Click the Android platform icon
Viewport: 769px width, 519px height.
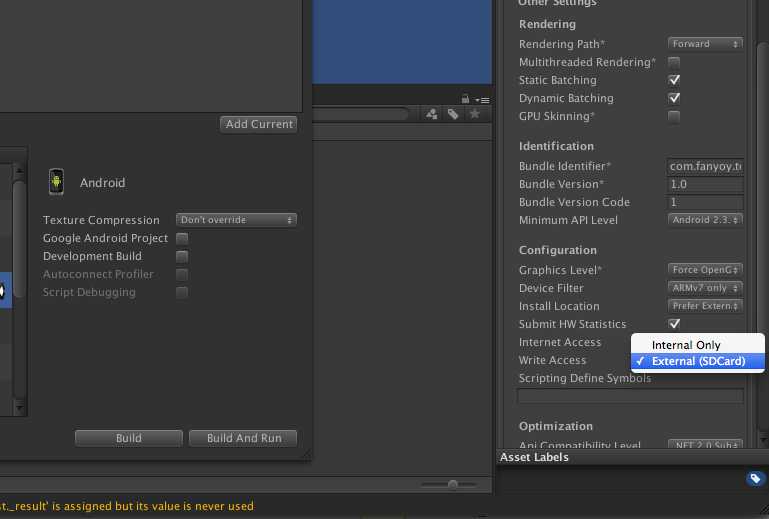click(x=56, y=182)
